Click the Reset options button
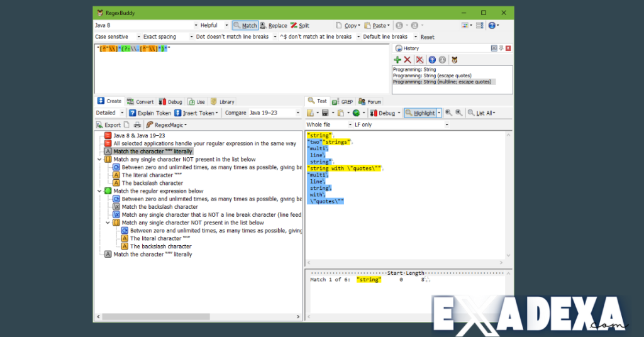Screen dimensions: 644x337 tap(427, 37)
